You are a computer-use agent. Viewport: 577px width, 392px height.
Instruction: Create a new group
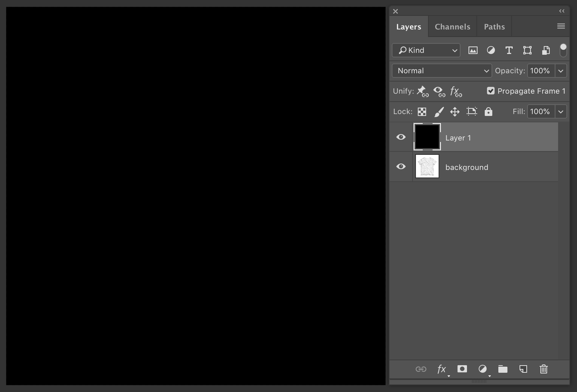pyautogui.click(x=503, y=369)
